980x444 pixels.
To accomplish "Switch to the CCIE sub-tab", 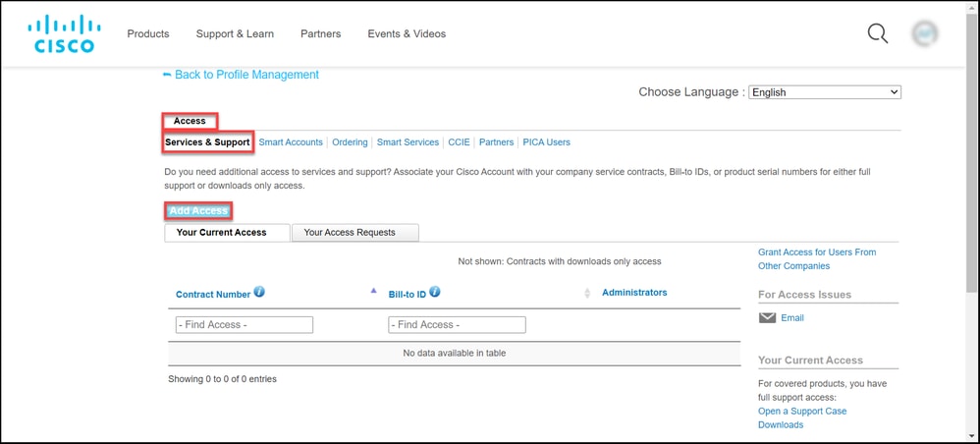I will point(459,142).
